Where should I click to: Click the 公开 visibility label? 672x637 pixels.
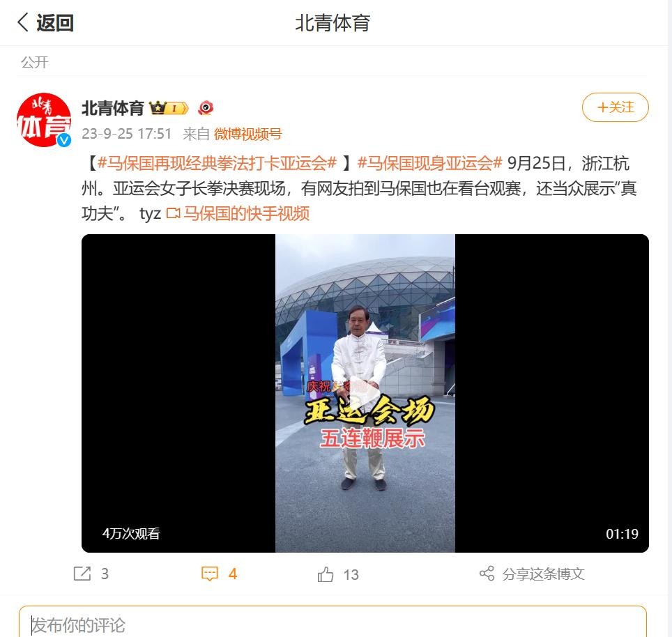point(35,63)
